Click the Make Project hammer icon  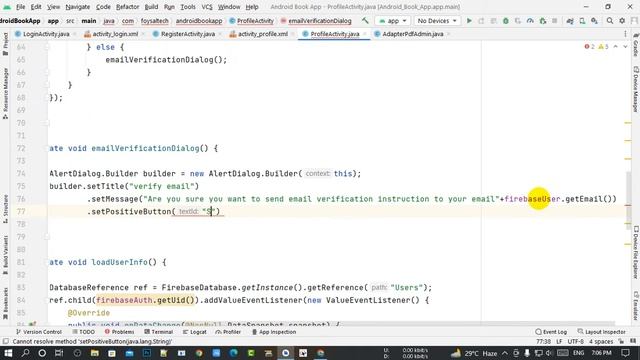[365, 20]
